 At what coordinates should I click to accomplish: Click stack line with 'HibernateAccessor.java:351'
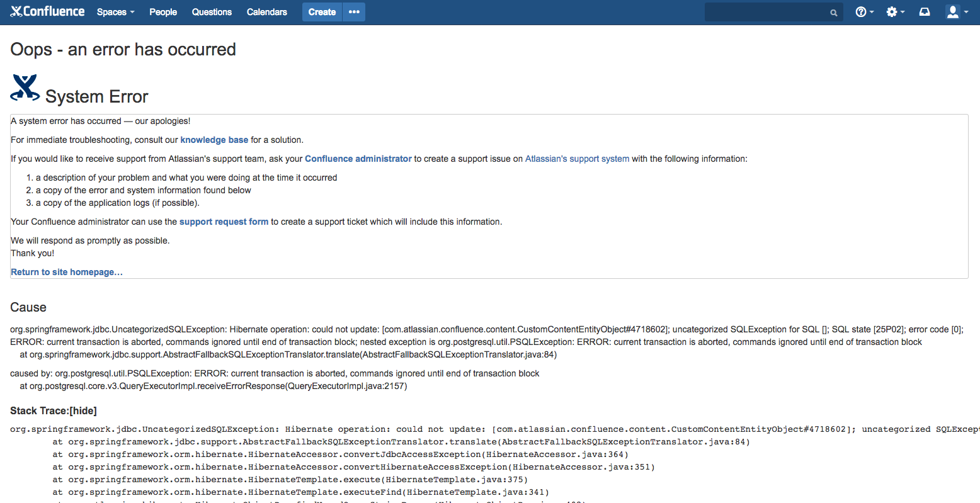353,467
